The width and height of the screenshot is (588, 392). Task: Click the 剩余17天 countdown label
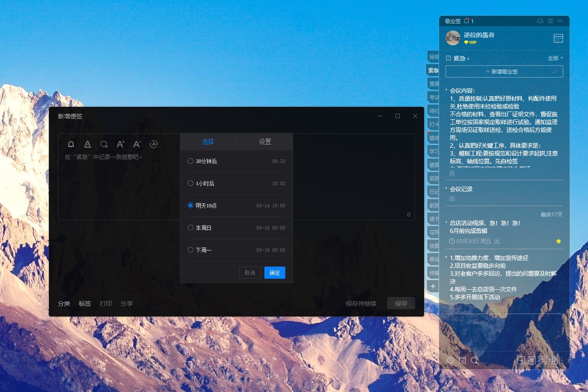point(552,215)
